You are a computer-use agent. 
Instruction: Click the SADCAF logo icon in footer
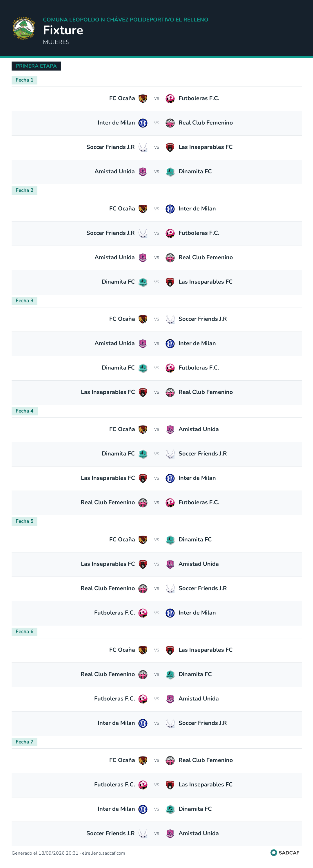[x=274, y=853]
